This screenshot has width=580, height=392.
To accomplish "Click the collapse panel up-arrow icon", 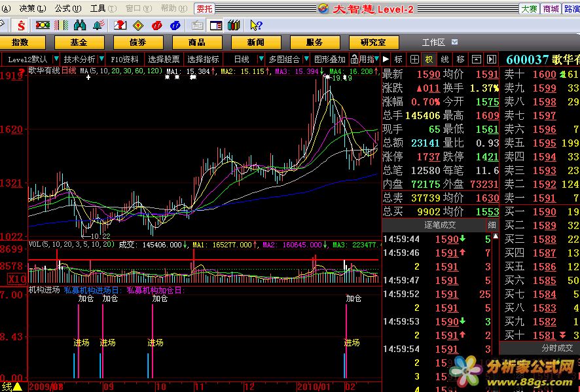I will 477,59.
